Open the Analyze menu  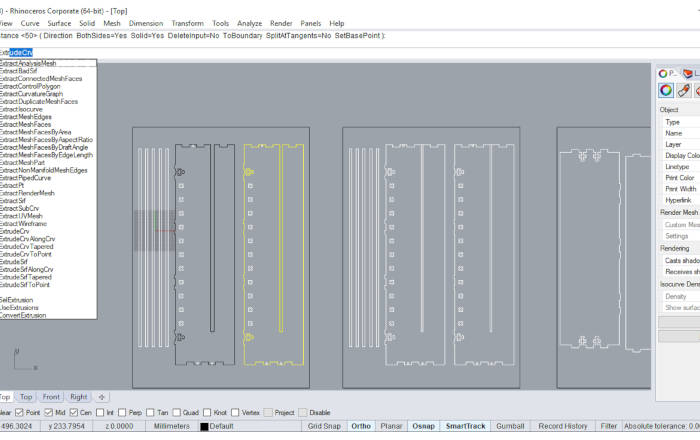(250, 23)
